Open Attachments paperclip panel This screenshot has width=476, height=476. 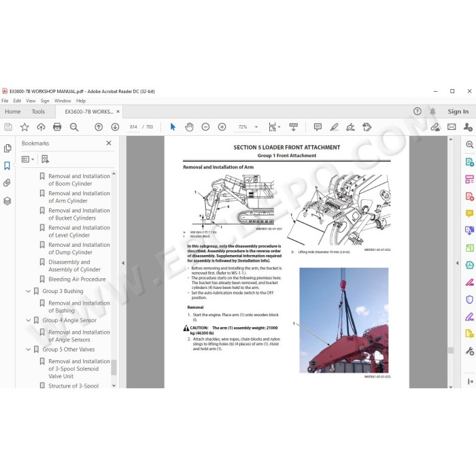7,183
